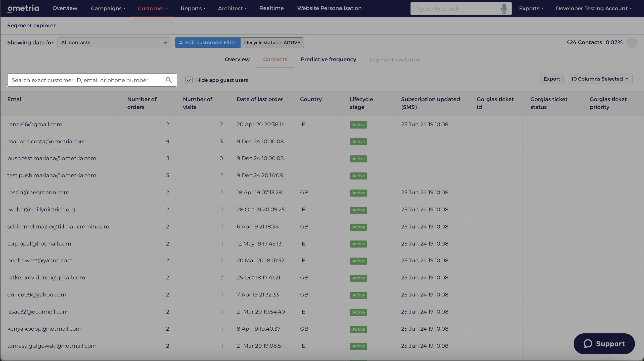
Task: Click Edit customers Filter button
Action: 207,43
